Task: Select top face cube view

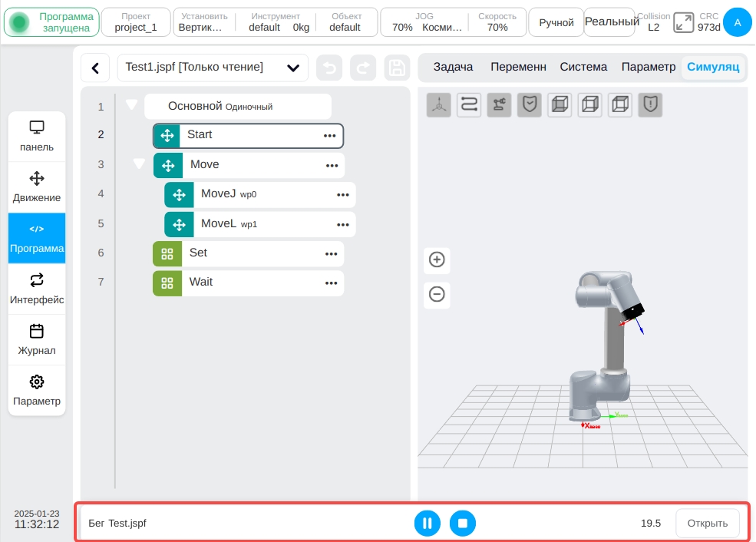Action: 620,104
